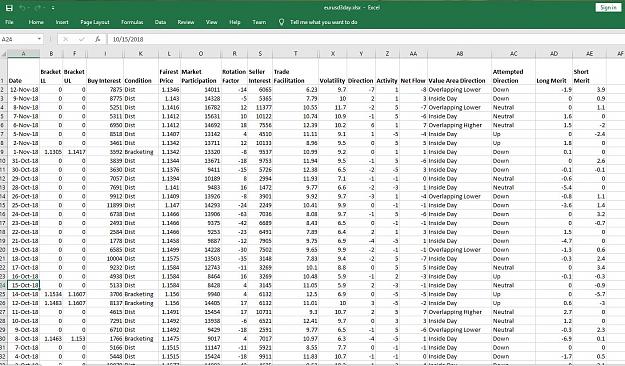Cancel formula entry with the X icon
Image resolution: width=625 pixels, height=366 pixels.
tap(66, 39)
